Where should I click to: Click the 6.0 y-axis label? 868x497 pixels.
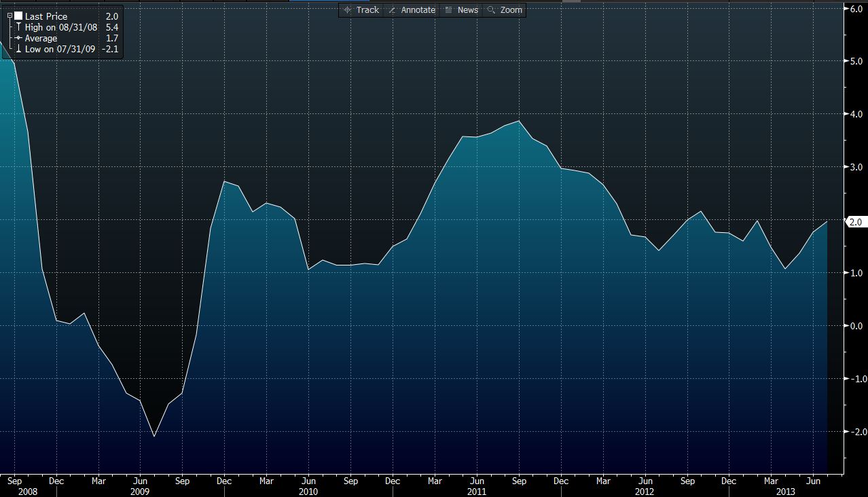click(856, 9)
